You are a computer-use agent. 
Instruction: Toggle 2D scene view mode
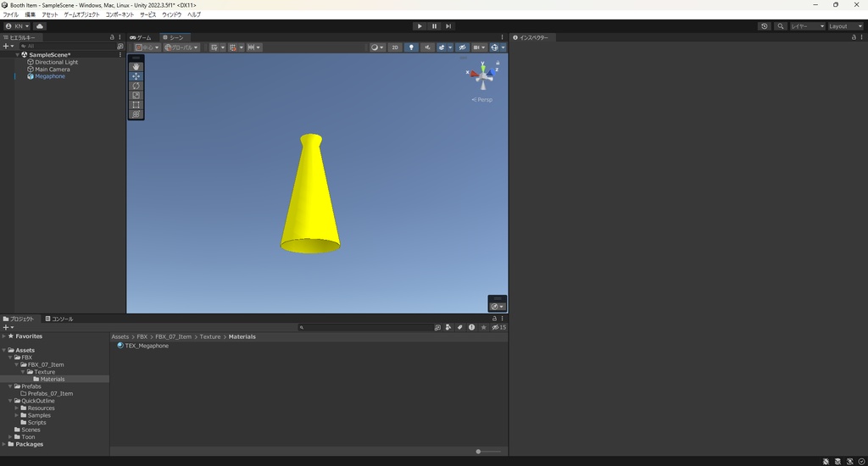(x=395, y=47)
